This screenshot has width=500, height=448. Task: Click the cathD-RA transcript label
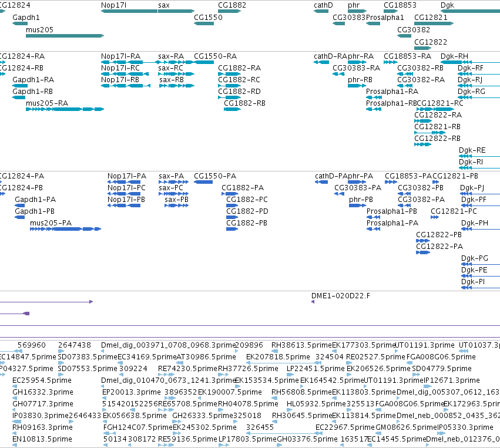point(330,56)
